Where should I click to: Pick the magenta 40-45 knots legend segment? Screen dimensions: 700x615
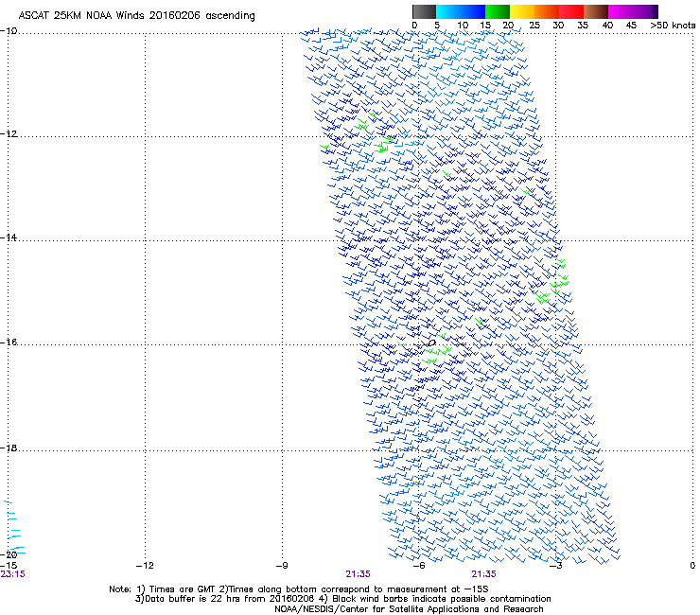[621, 11]
